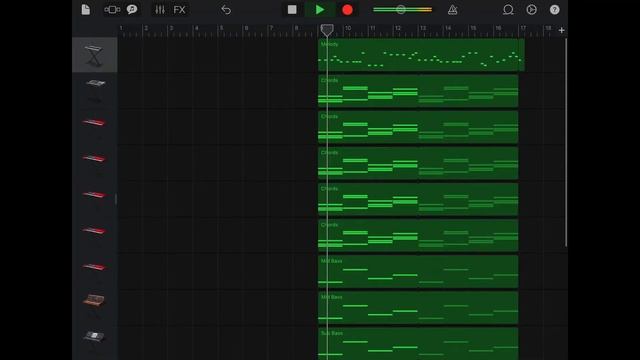Open the circular settings icon left of help

[x=531, y=10]
